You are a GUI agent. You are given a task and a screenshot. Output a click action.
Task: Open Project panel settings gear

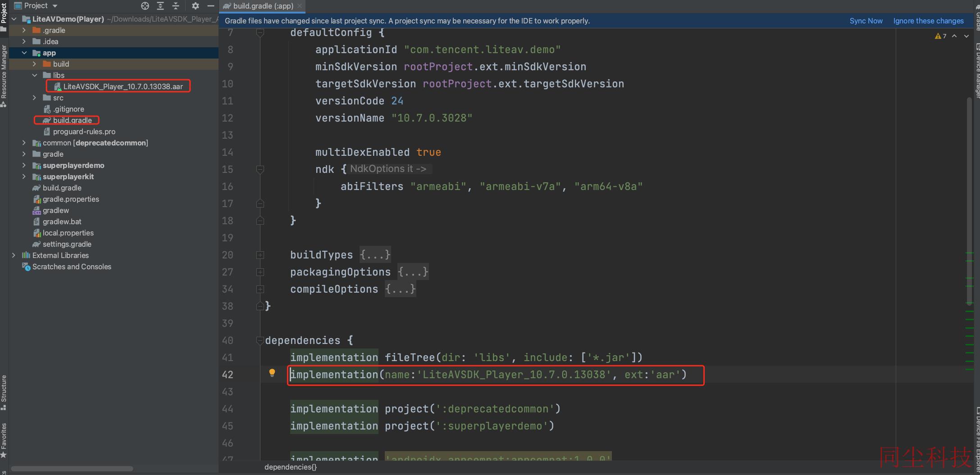click(195, 6)
